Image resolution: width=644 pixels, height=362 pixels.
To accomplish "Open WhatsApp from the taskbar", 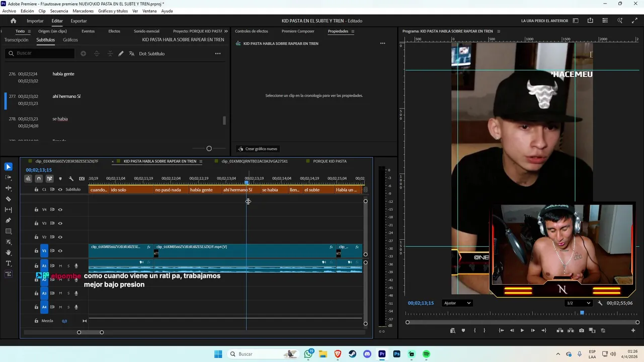I will click(x=308, y=354).
